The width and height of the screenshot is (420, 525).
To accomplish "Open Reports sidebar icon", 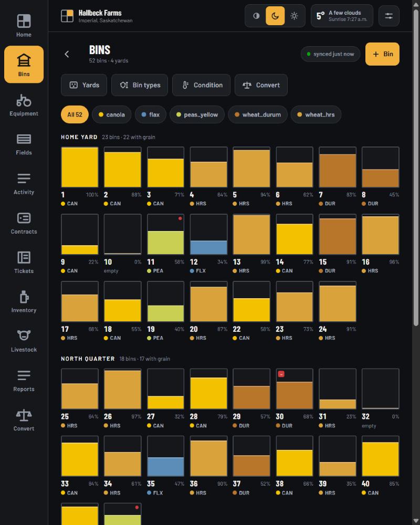I will (x=24, y=375).
